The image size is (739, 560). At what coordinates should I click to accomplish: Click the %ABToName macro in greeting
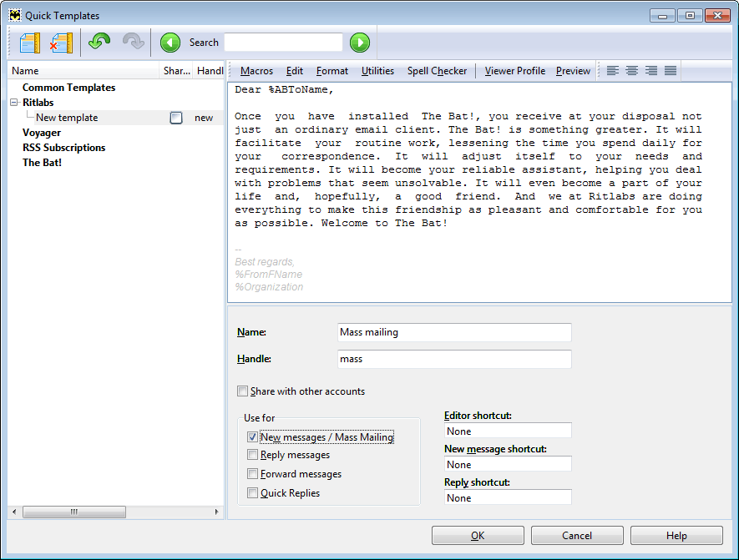click(298, 89)
